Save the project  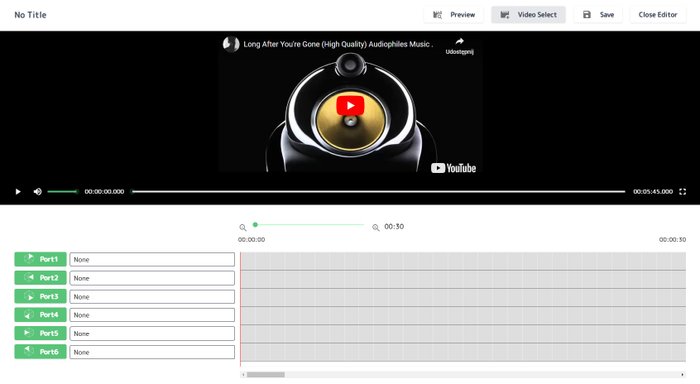[598, 15]
